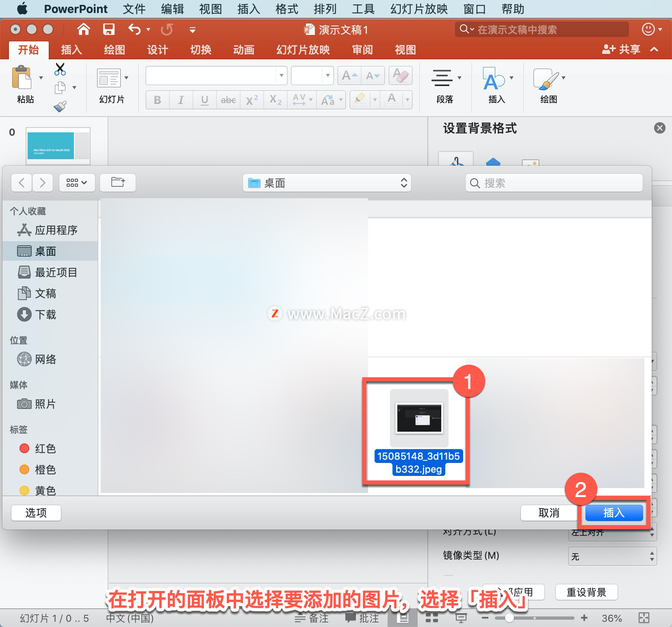
Task: Expand the New Slide layout arrow
Action: 126,78
